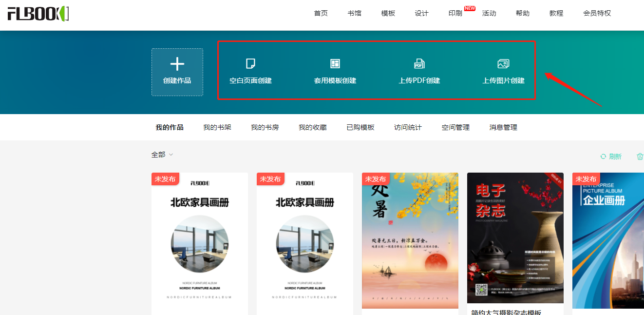This screenshot has width=644, height=315.
Task: Open 帮助 from the top navigation
Action: tap(523, 13)
